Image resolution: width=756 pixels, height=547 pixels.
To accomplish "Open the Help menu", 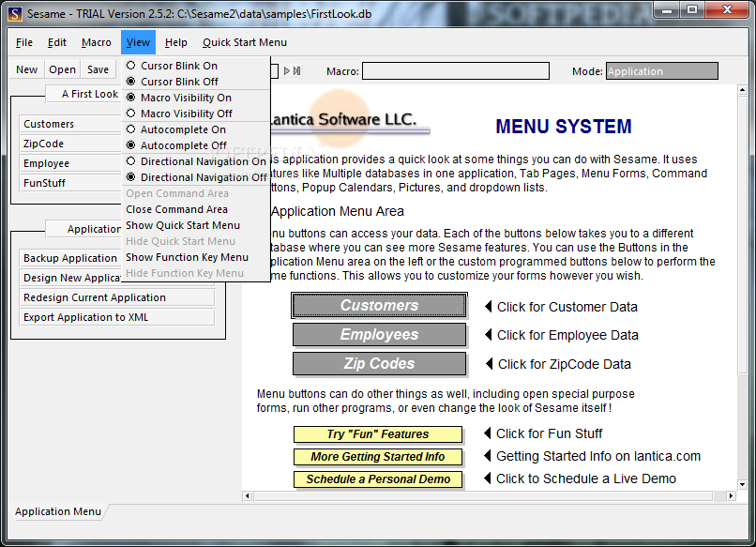I will point(175,42).
